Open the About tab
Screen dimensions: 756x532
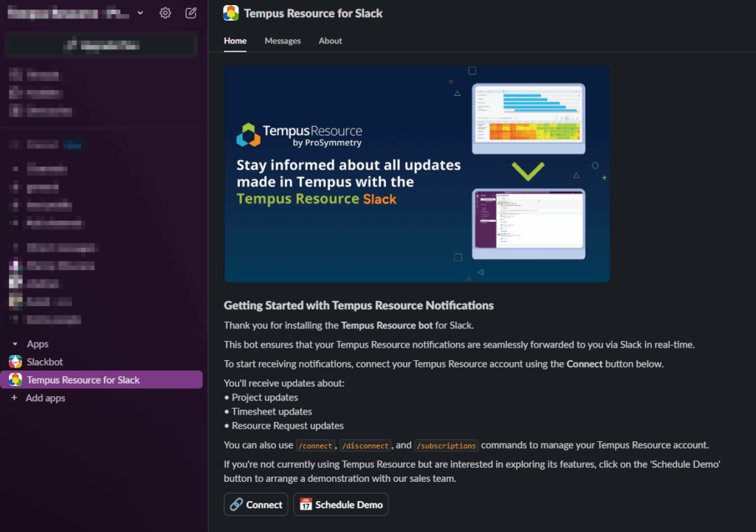[330, 41]
